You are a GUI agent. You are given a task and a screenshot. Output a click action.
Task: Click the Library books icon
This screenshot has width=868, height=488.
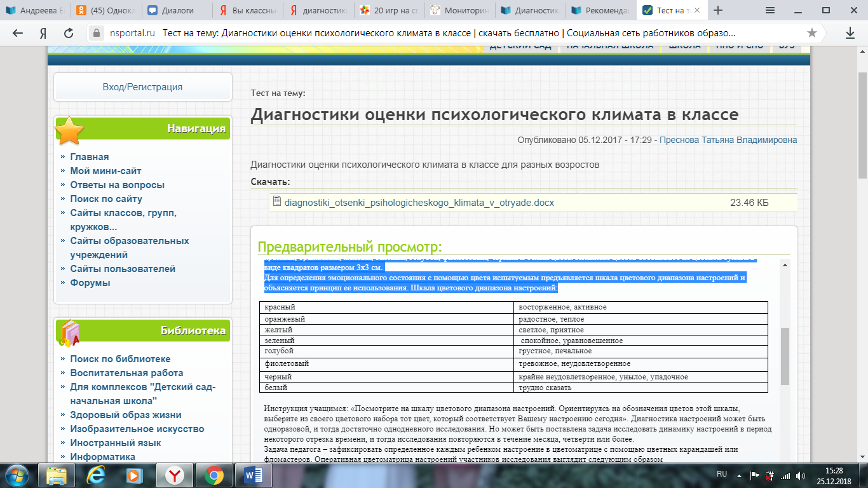tap(69, 333)
